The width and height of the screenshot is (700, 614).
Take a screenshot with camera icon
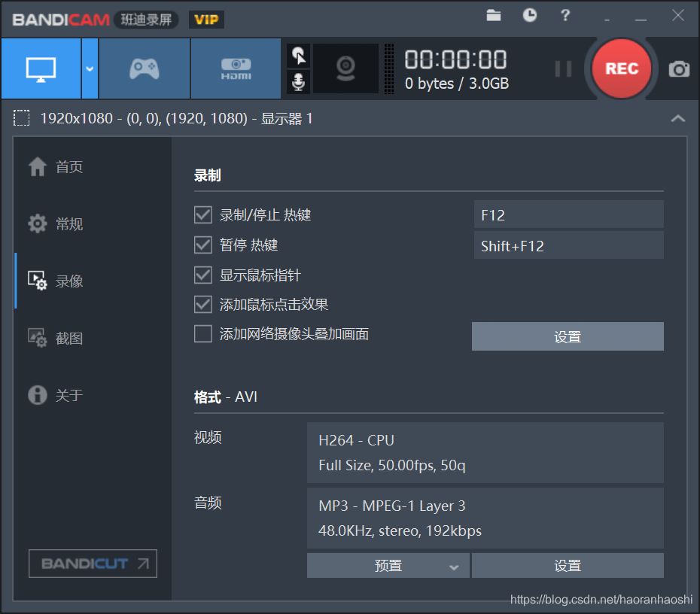[679, 69]
